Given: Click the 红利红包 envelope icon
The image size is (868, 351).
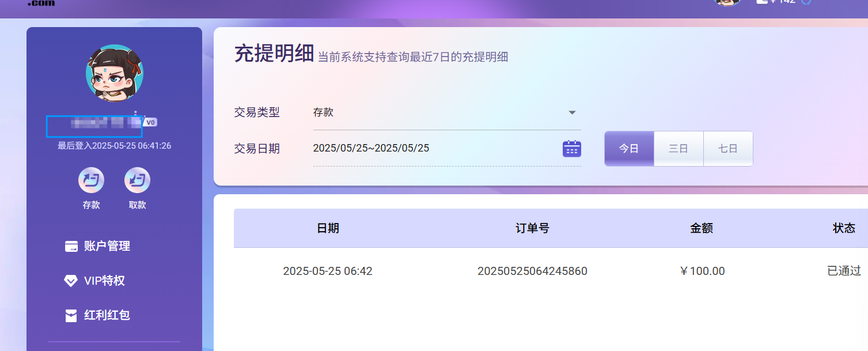Looking at the screenshot, I should coord(71,316).
